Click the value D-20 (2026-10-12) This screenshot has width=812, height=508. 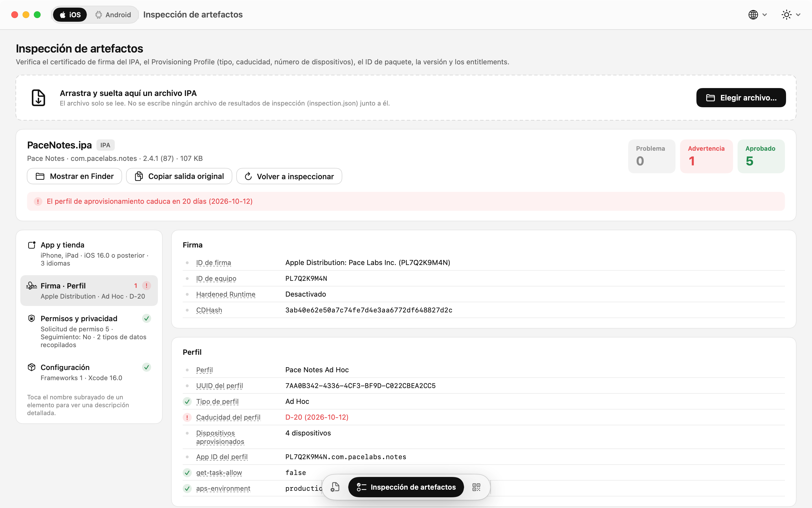317,417
